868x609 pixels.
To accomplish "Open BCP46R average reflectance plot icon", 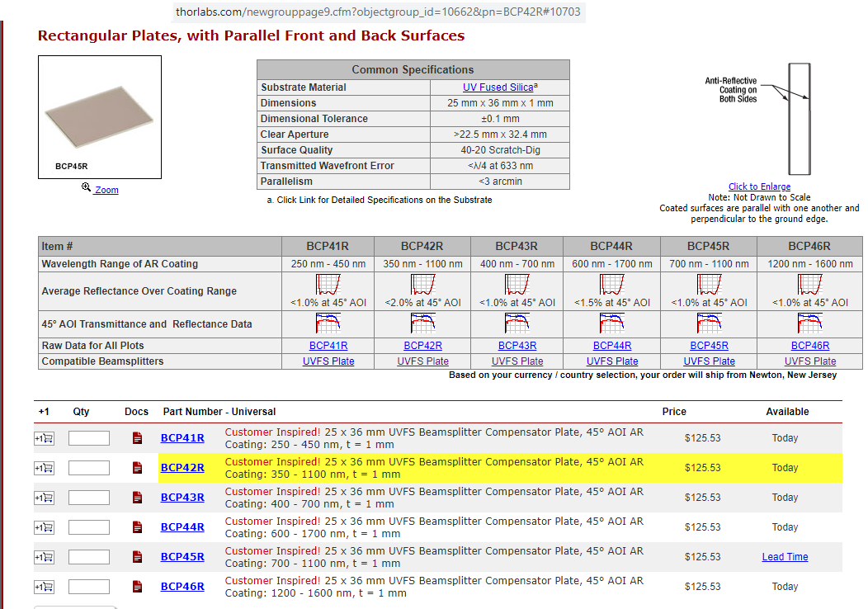I will pos(810,285).
